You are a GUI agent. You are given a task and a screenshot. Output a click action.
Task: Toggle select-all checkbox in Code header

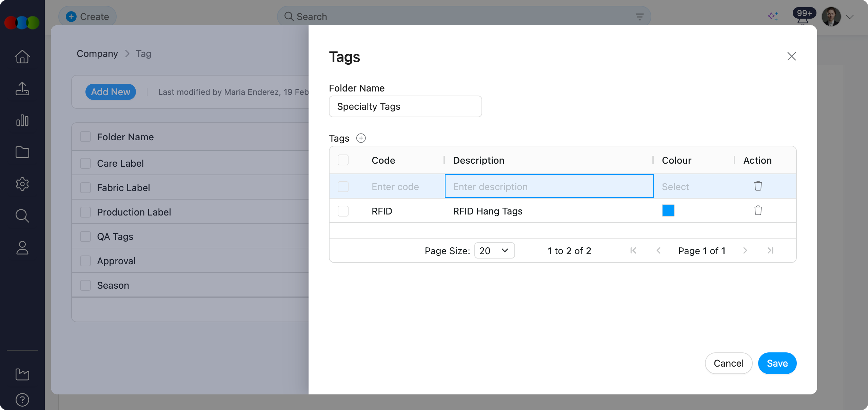click(x=343, y=160)
